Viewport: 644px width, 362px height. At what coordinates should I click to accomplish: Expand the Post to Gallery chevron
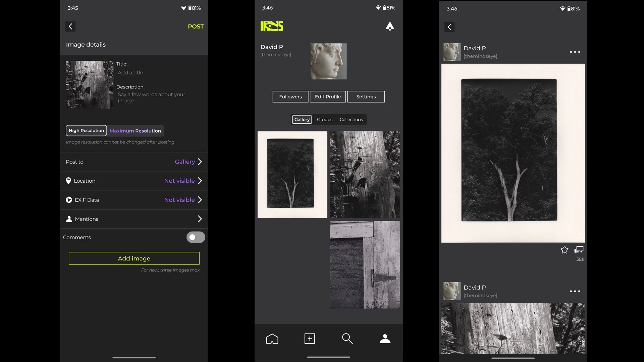[200, 162]
